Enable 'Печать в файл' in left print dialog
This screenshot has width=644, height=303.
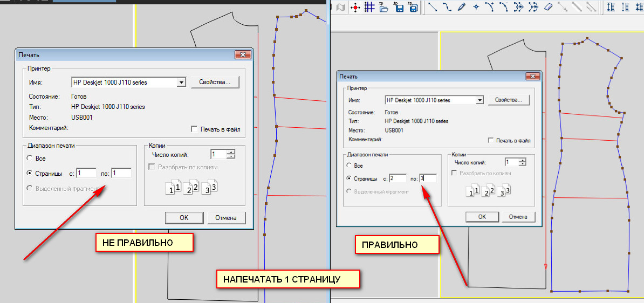point(195,129)
